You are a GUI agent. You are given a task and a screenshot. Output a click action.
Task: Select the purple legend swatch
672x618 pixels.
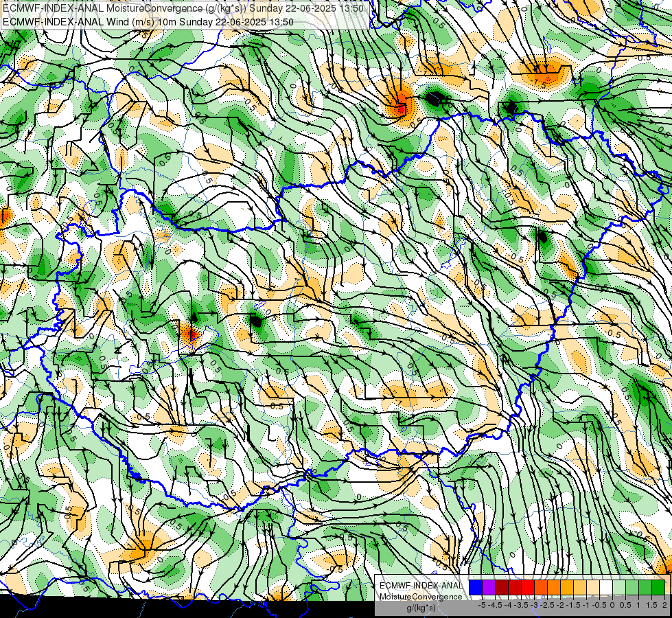489,587
